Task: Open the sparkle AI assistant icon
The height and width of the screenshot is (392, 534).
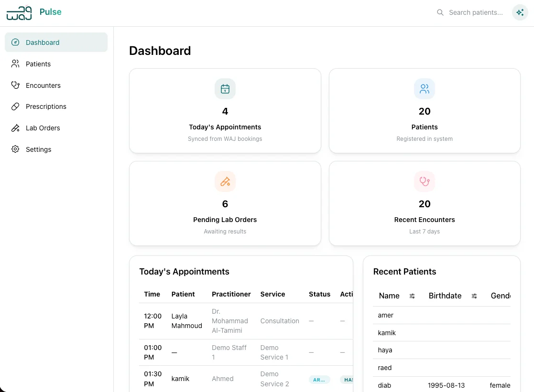Action: coord(520,12)
